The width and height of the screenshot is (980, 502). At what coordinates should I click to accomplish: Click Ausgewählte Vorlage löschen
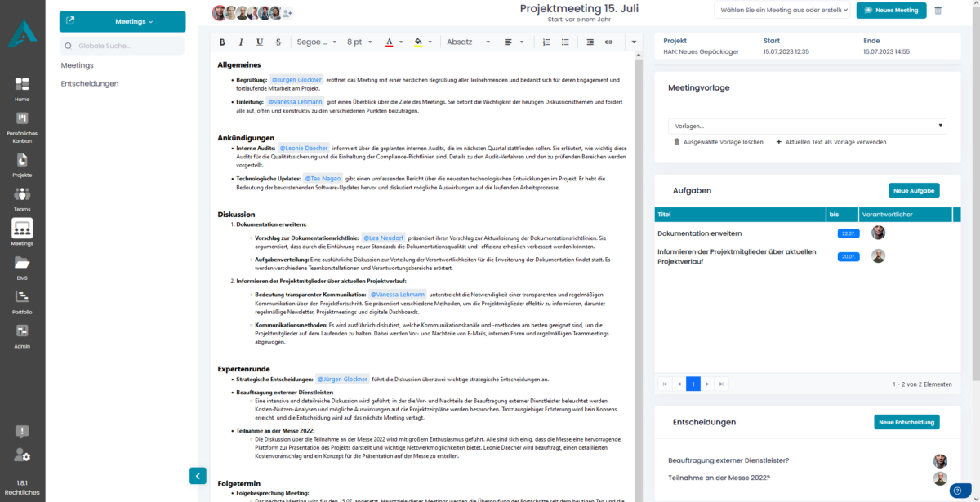coord(719,142)
